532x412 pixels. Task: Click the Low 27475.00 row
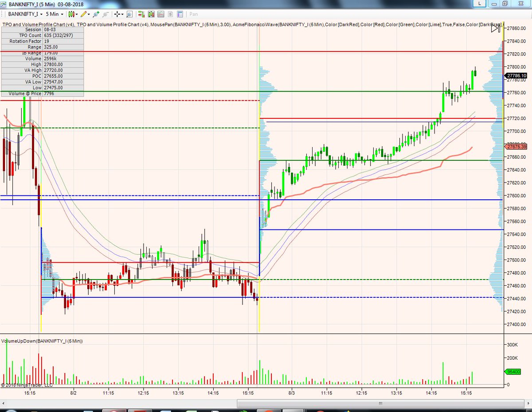(x=42, y=87)
